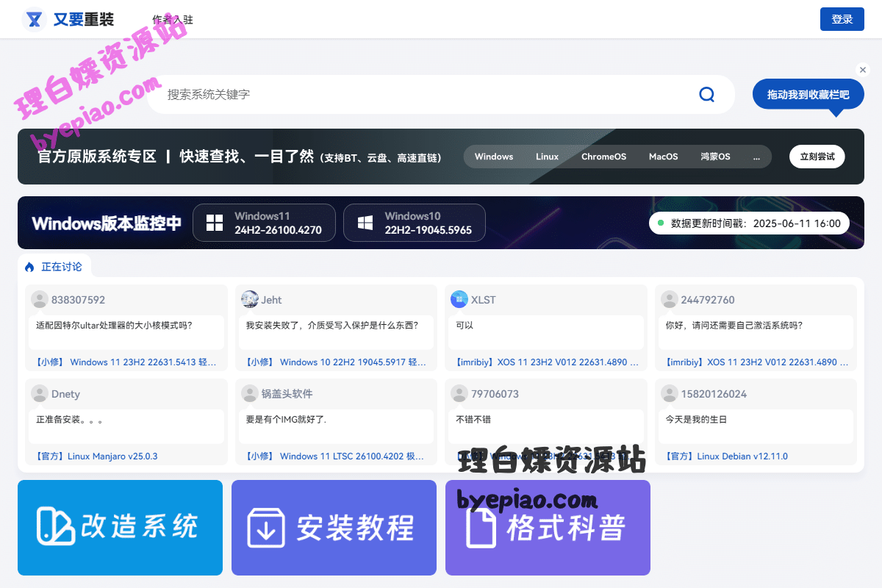Screen dimensions: 882x588
Task: Open Windows 11 LTSC 26100.4202 link
Action: [335, 456]
